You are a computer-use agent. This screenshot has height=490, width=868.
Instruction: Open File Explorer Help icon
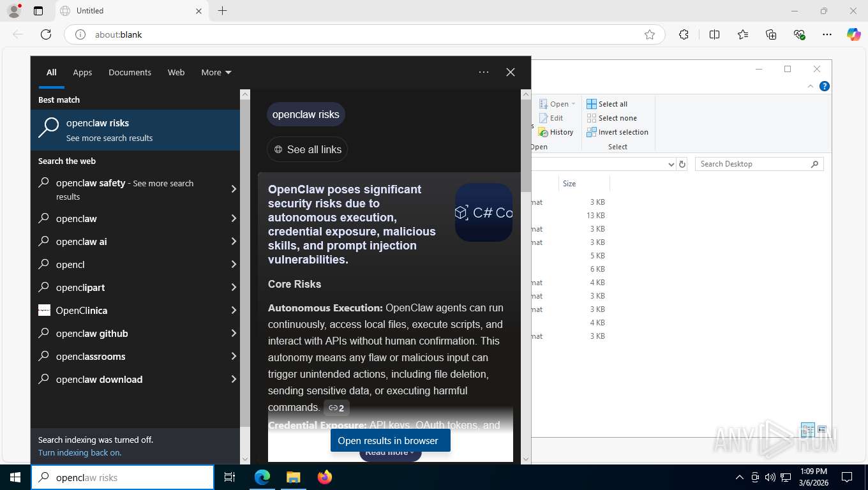825,86
